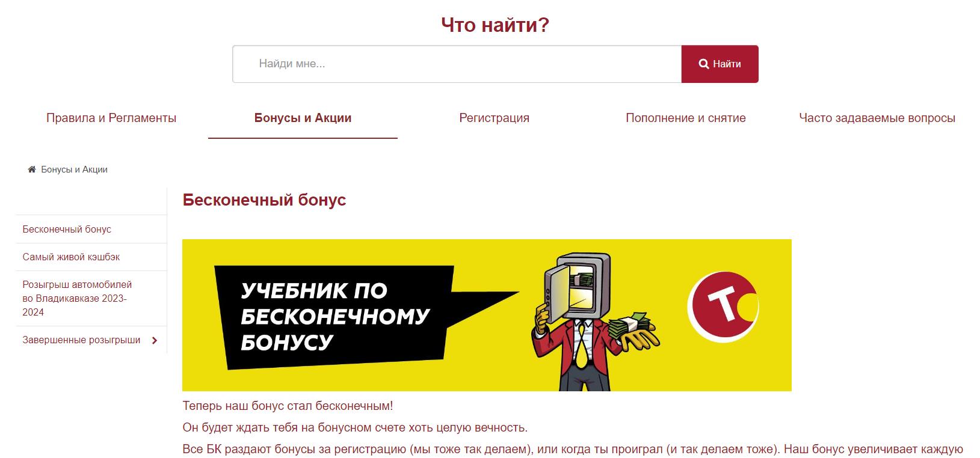The height and width of the screenshot is (458, 980).
Task: Expand the Завершенные розыгрыши chevron arrow
Action: [x=155, y=340]
